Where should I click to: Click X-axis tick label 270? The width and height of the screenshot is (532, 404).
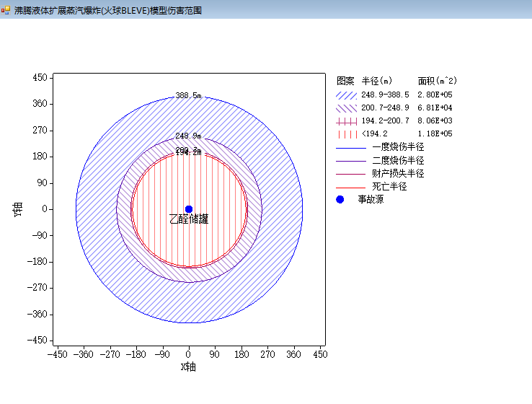[267, 354]
